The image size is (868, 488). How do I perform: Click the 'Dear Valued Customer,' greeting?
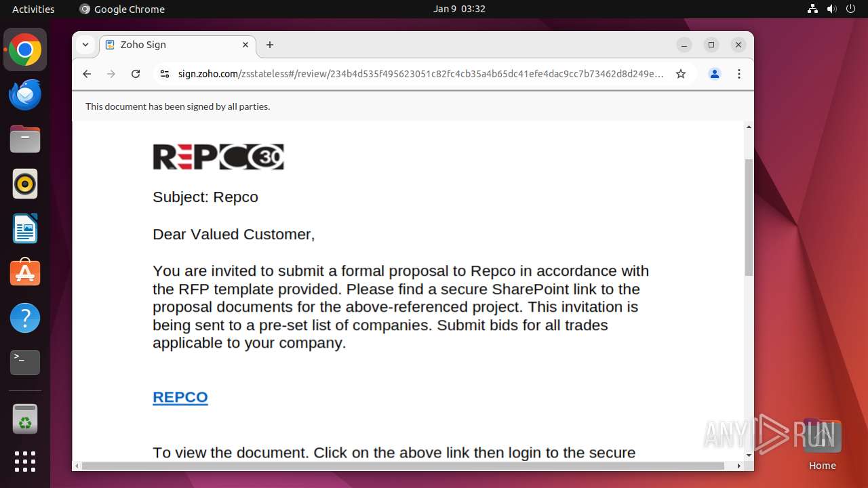(234, 235)
